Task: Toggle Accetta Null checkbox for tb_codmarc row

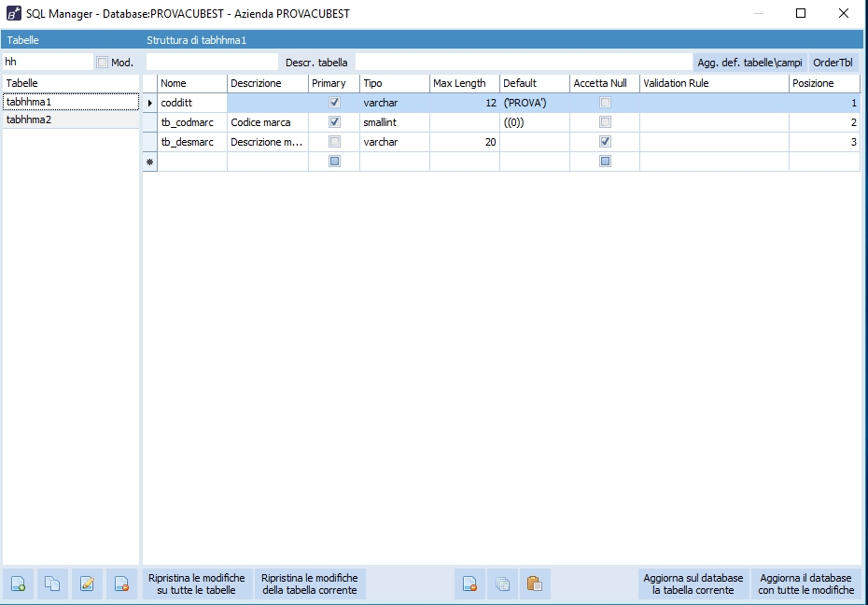Action: [606, 122]
